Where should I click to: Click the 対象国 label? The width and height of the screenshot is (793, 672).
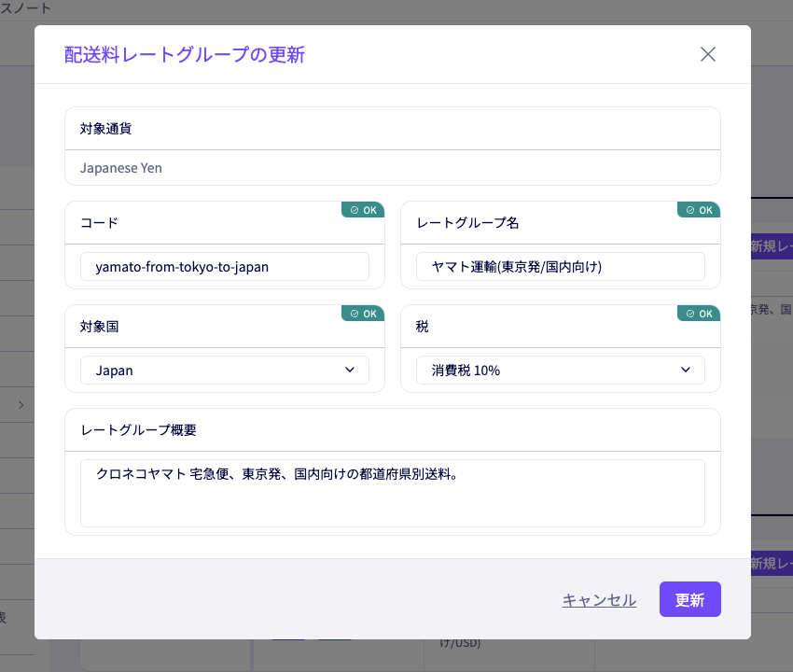(99, 327)
